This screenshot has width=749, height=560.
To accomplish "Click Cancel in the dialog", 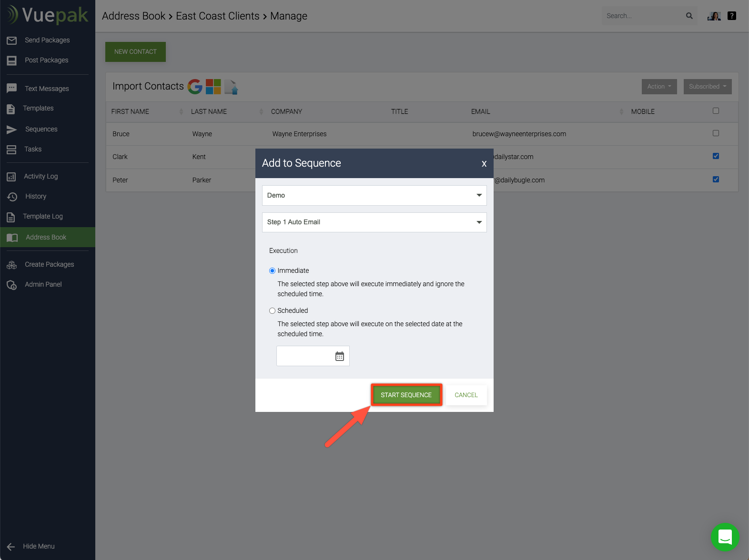I will pos(466,395).
